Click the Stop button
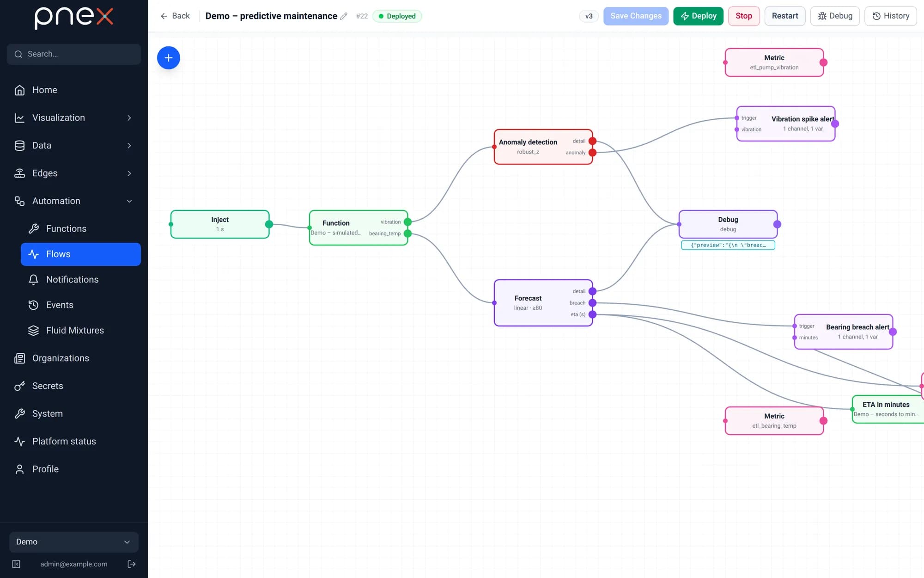The image size is (924, 578). (x=744, y=16)
